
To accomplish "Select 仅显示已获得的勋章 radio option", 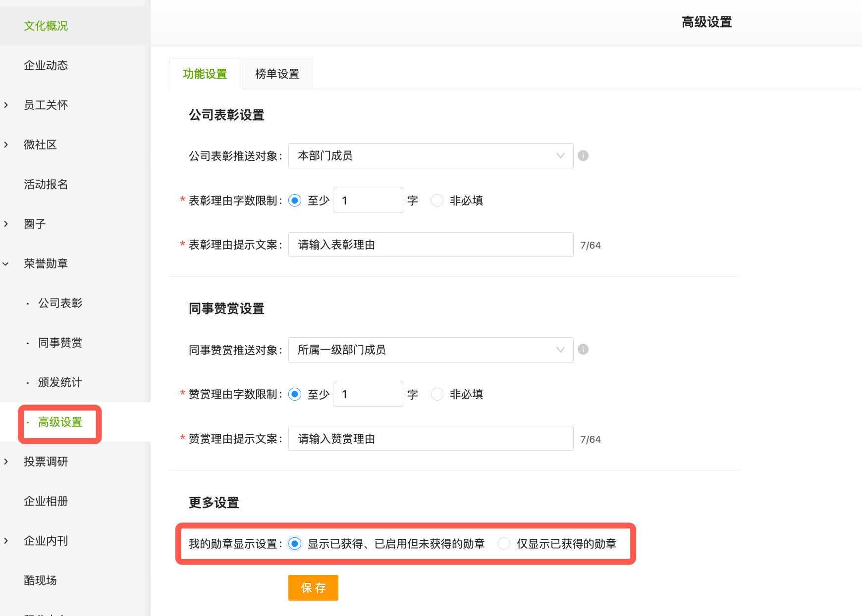I will point(504,544).
